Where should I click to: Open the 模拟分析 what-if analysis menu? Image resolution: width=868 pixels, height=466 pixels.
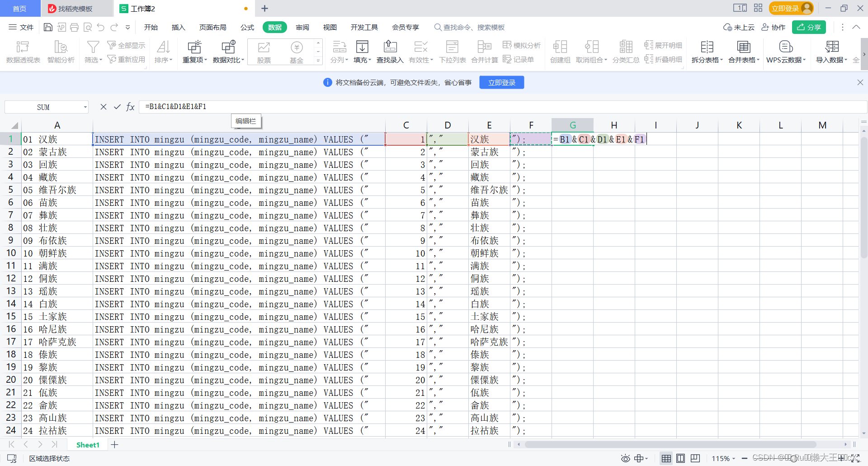click(x=522, y=45)
